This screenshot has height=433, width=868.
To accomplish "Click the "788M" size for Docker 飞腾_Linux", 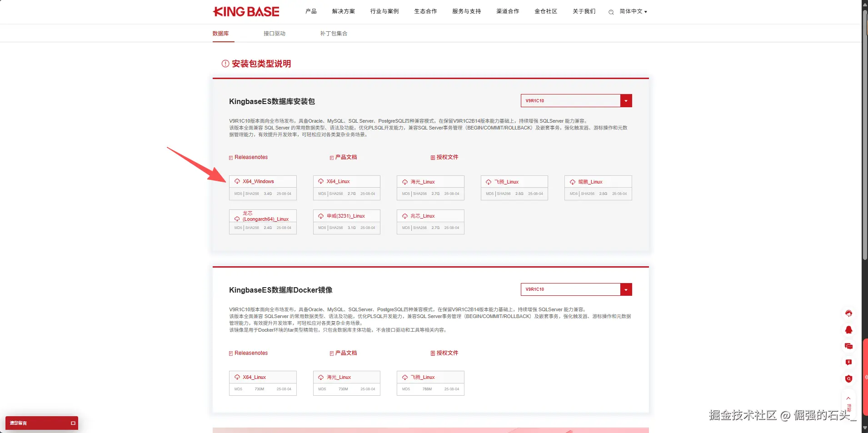I will pos(427,389).
